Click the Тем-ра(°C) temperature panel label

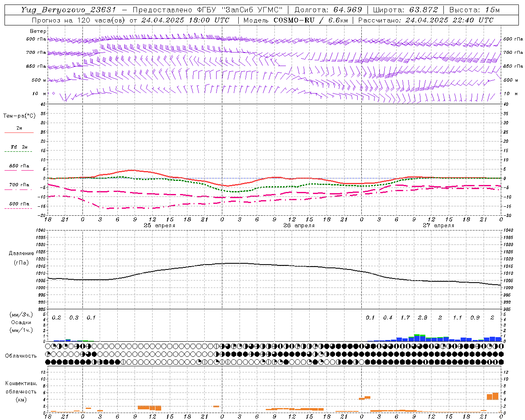[19, 116]
